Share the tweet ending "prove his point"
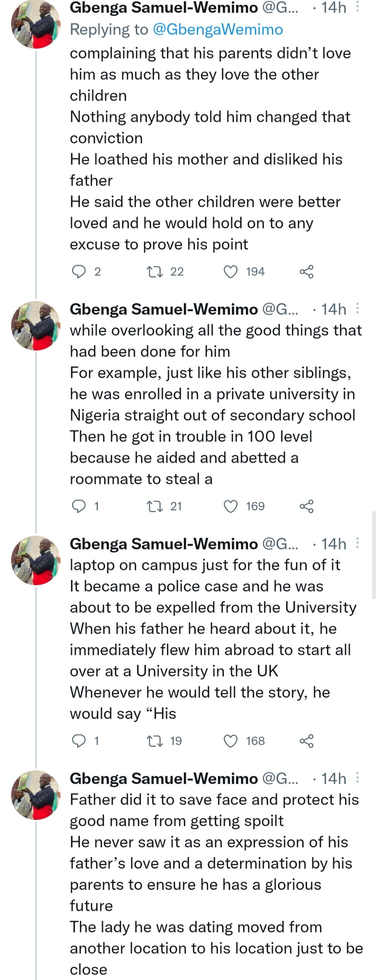This screenshot has height=980, width=376. [x=306, y=272]
